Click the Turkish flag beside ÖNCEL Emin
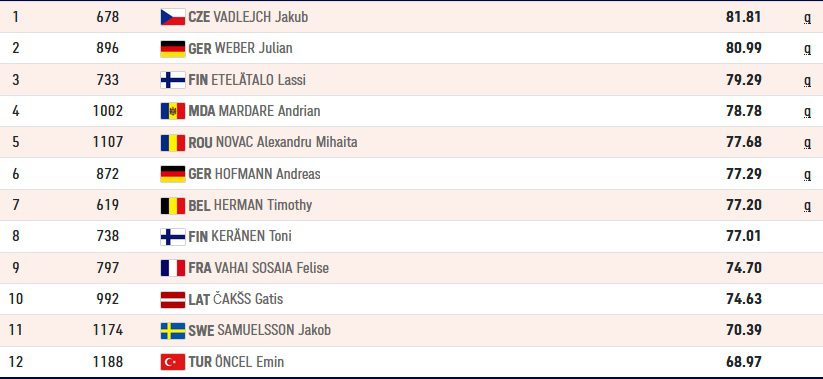The width and height of the screenshot is (823, 379). (x=173, y=362)
